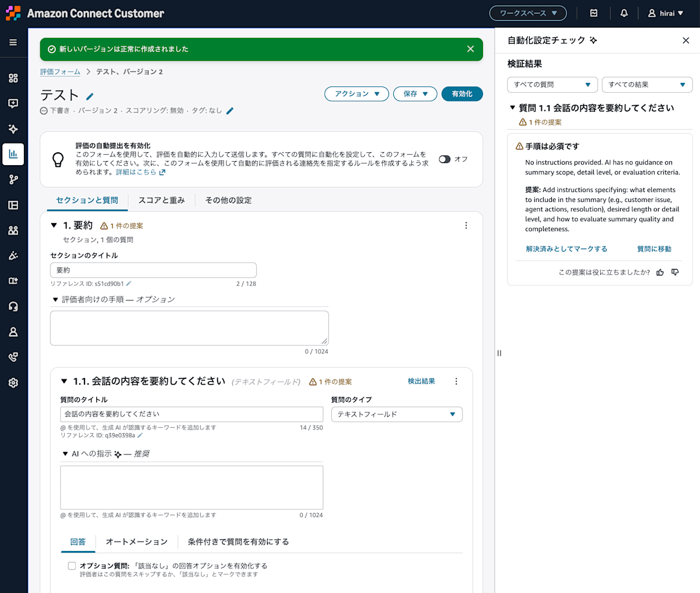Open the アクション dropdown button
700x593 pixels.
[x=356, y=94]
